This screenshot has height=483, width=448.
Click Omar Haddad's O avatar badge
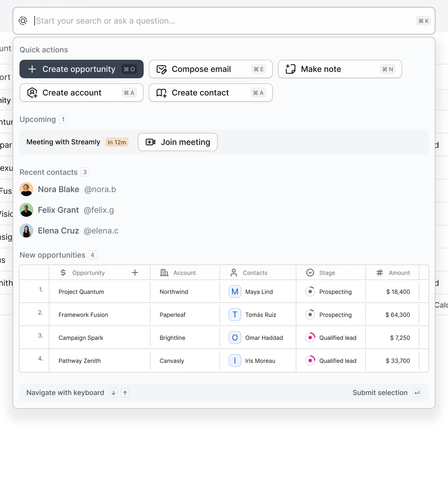click(x=235, y=338)
